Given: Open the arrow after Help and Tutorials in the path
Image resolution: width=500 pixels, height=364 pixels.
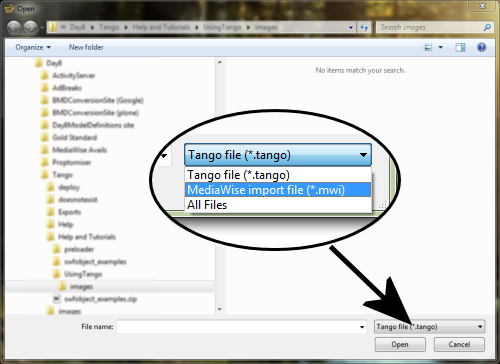Looking at the screenshot, I should (x=197, y=27).
